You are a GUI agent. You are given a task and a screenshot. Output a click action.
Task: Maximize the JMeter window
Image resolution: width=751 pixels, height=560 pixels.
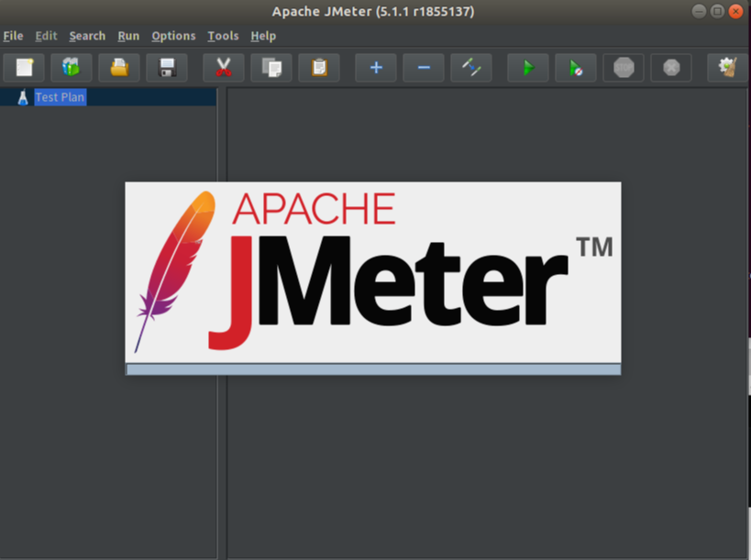click(x=717, y=11)
